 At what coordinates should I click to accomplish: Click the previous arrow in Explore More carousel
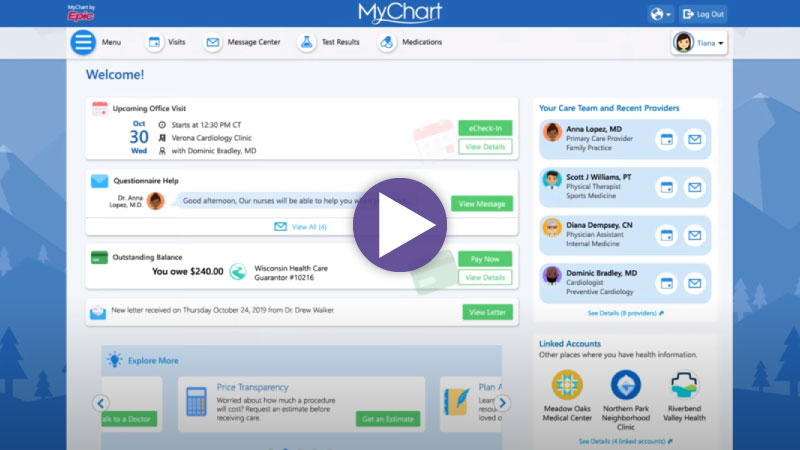[101, 403]
